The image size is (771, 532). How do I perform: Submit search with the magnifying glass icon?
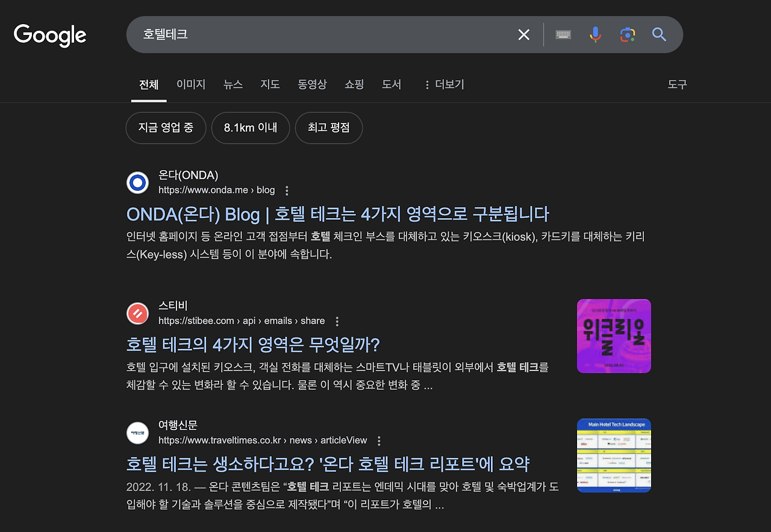660,35
